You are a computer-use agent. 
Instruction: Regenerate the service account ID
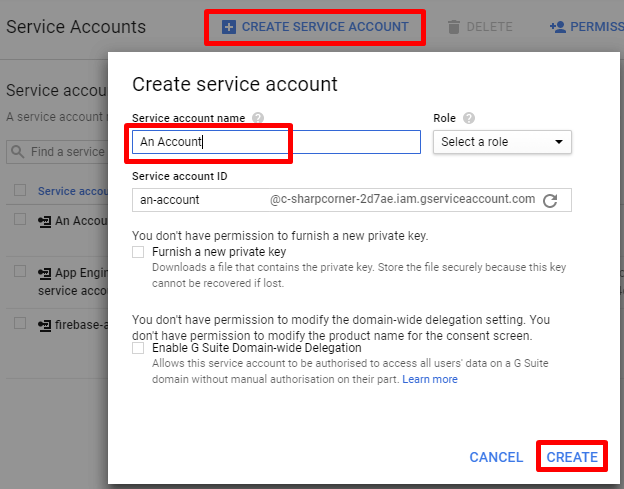coord(550,200)
